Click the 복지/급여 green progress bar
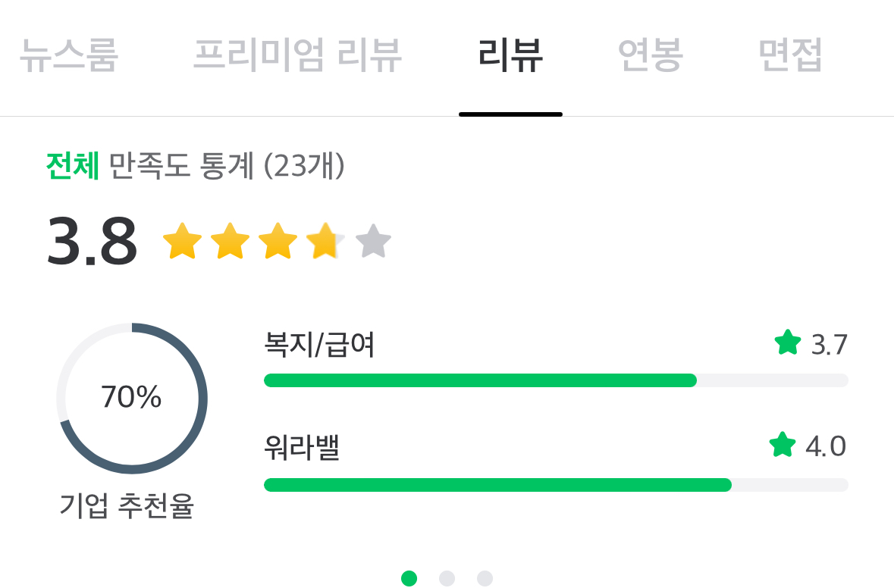The image size is (894, 588). 480,380
